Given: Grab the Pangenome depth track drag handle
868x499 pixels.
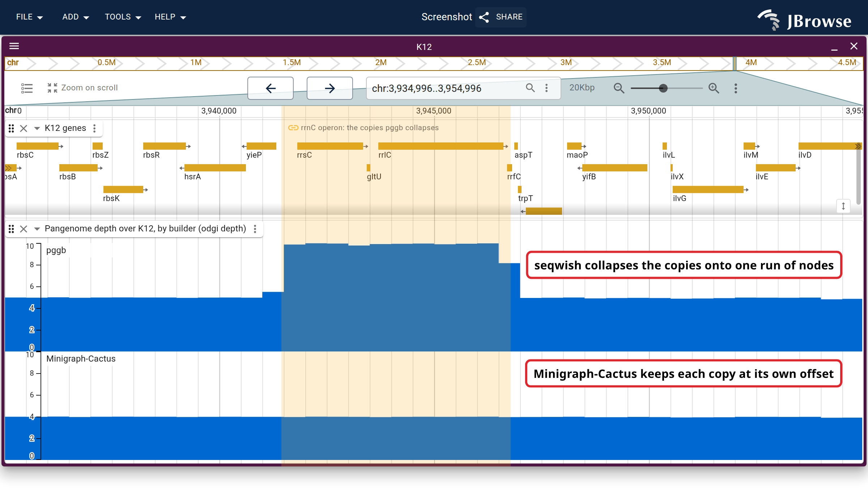Looking at the screenshot, I should coord(11,229).
